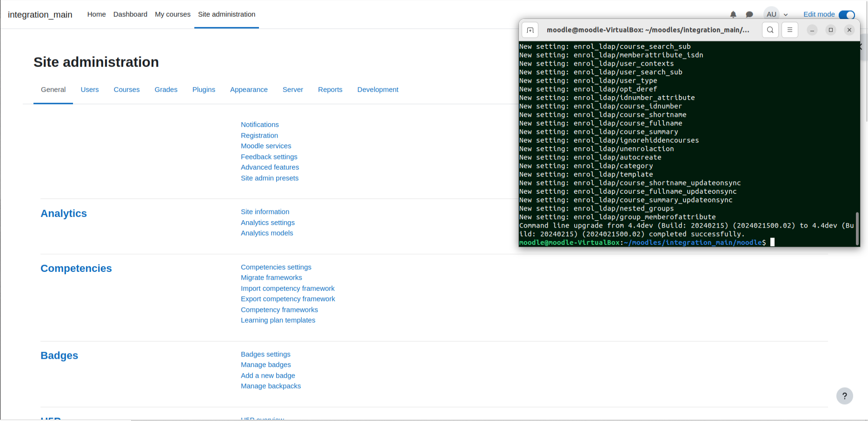This screenshot has height=421, width=868.
Task: Open the Notifications link
Action: pyautogui.click(x=260, y=125)
